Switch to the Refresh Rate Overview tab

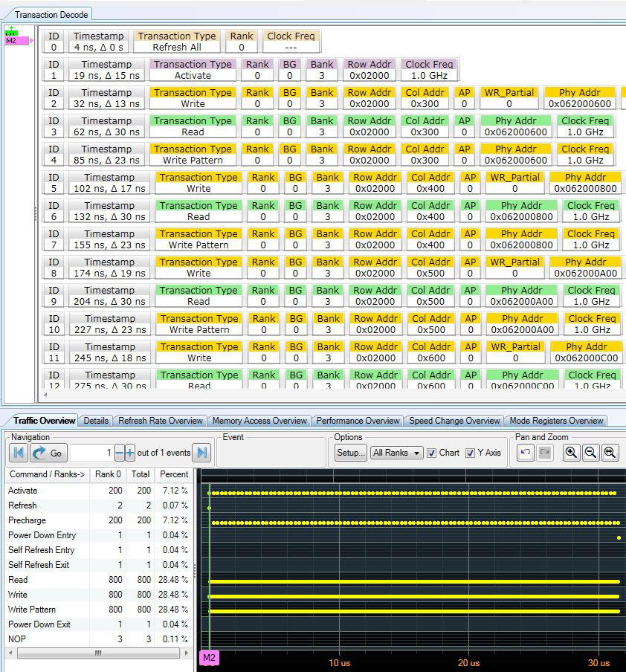(x=160, y=421)
